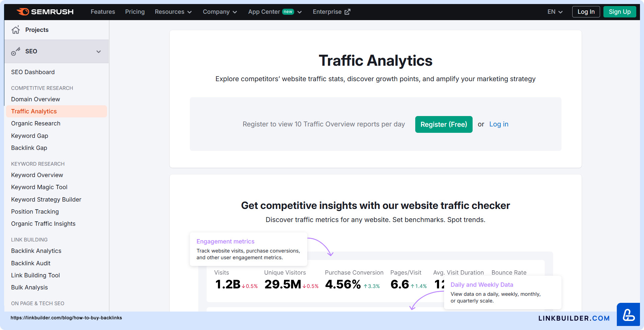Click the Linkbuilder blue logo icon
This screenshot has width=644, height=330.
[x=628, y=315]
